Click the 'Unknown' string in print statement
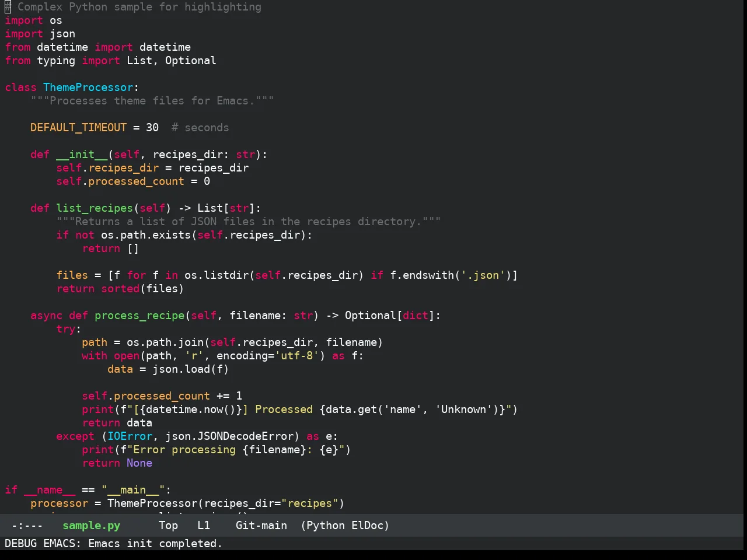Screen dimensions: 747x560 [463, 409]
